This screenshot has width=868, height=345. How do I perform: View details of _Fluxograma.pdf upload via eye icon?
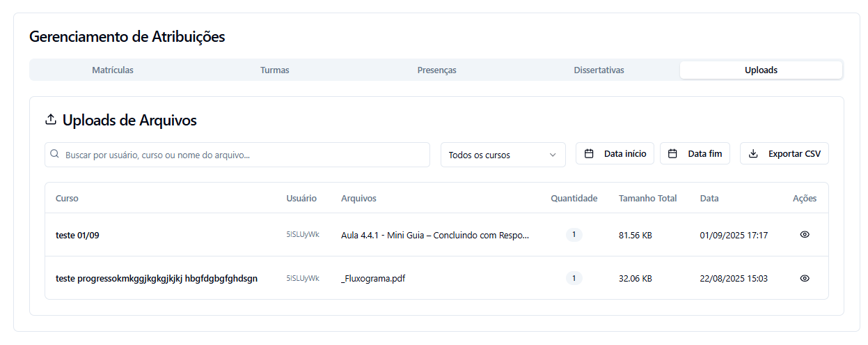[805, 278]
